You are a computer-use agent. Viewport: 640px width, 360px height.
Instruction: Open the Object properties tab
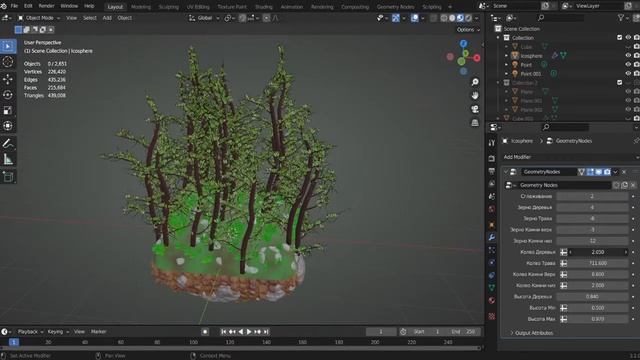(x=492, y=224)
